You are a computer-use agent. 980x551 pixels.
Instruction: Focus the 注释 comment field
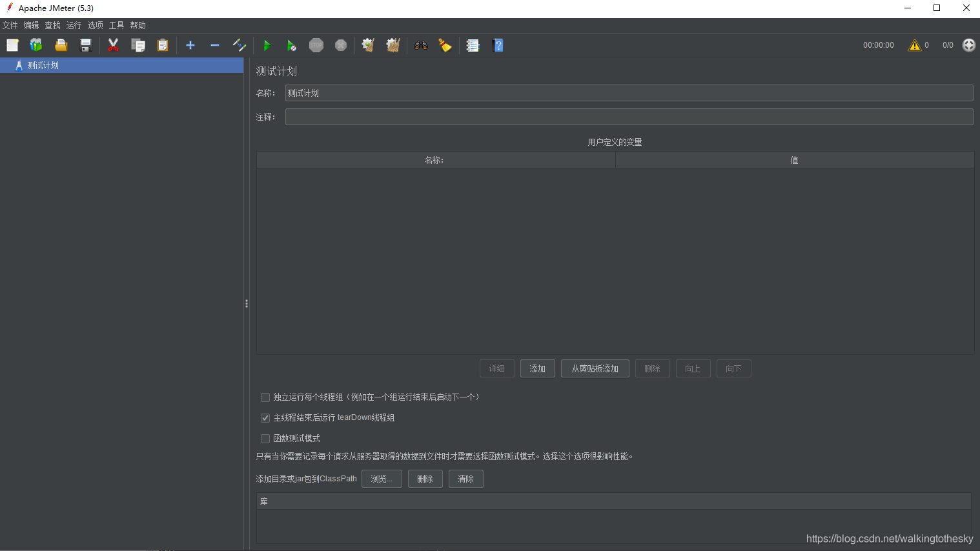coord(629,117)
